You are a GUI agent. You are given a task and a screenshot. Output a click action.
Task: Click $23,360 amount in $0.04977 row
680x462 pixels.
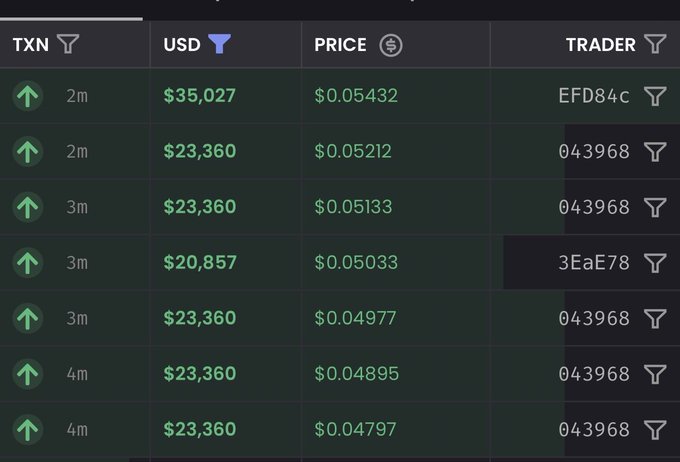click(200, 318)
